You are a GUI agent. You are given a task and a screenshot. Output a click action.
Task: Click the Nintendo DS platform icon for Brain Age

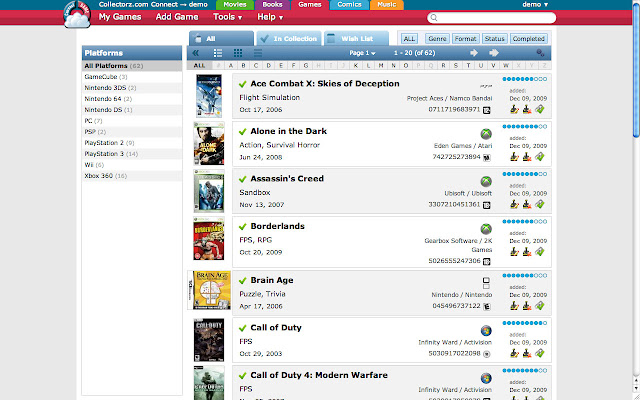[x=486, y=283]
